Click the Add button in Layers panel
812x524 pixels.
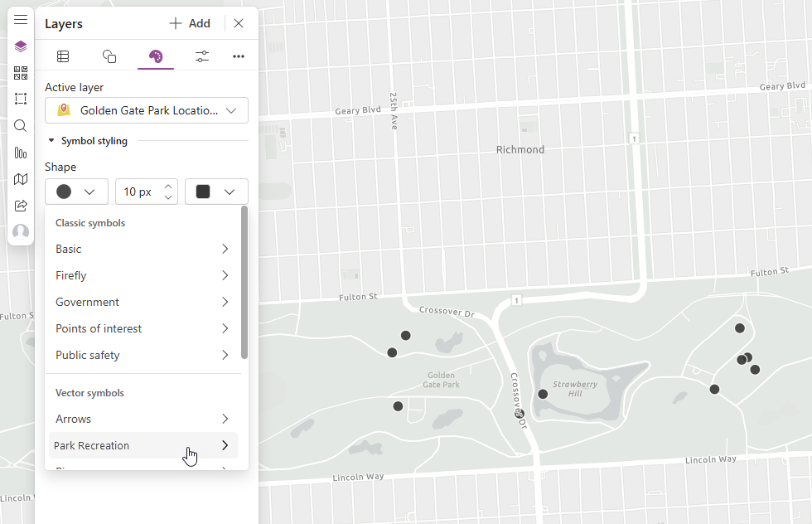pos(190,23)
